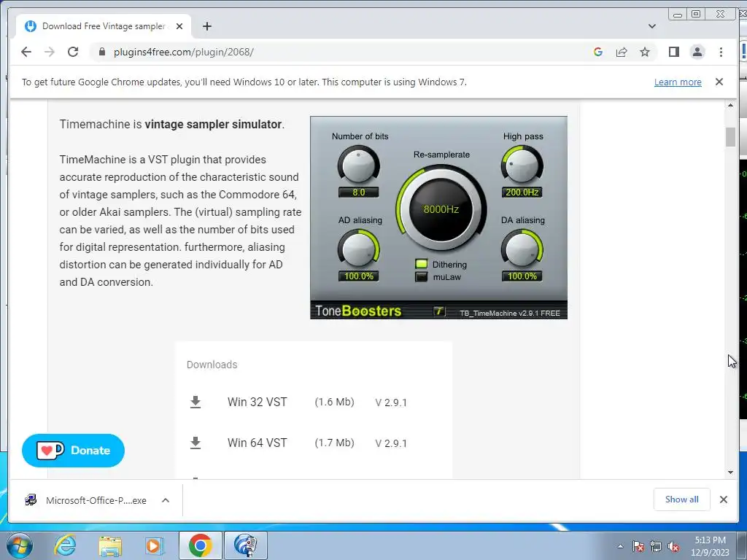Download the Win 32 VST link

[258, 402]
